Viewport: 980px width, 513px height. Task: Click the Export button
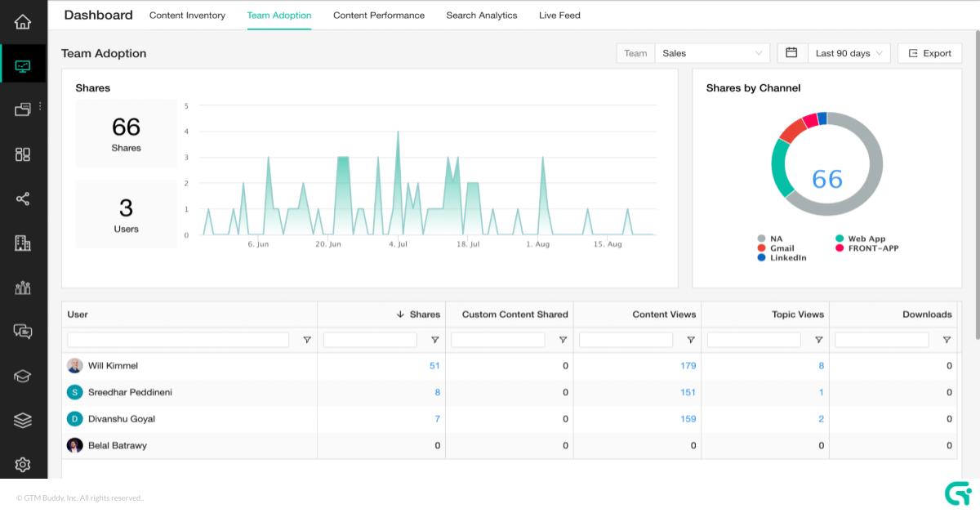point(929,52)
